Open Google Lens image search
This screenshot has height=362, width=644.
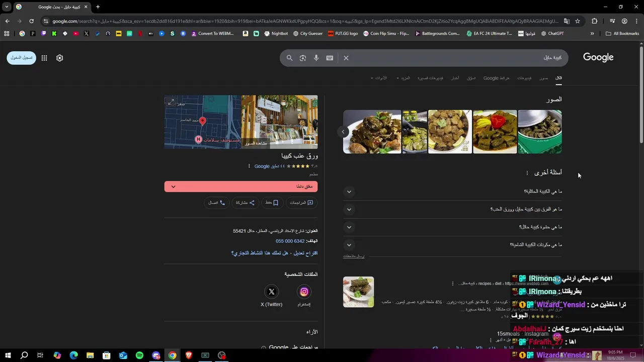(x=303, y=58)
